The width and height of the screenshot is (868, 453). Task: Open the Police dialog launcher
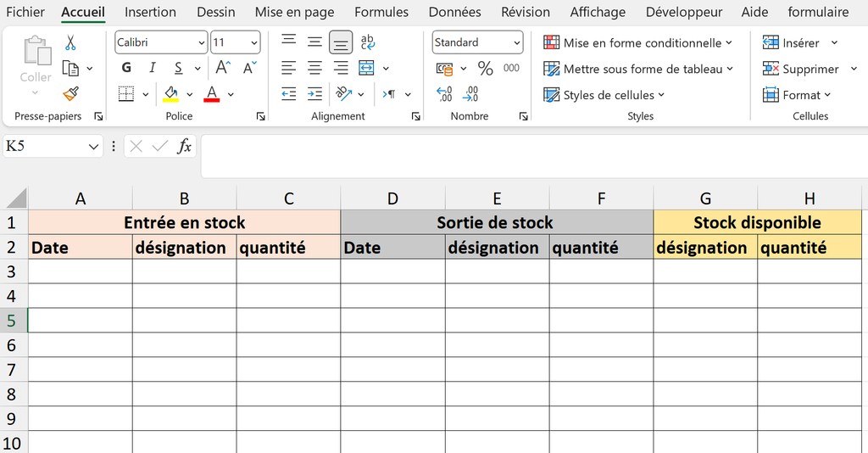tap(260, 116)
